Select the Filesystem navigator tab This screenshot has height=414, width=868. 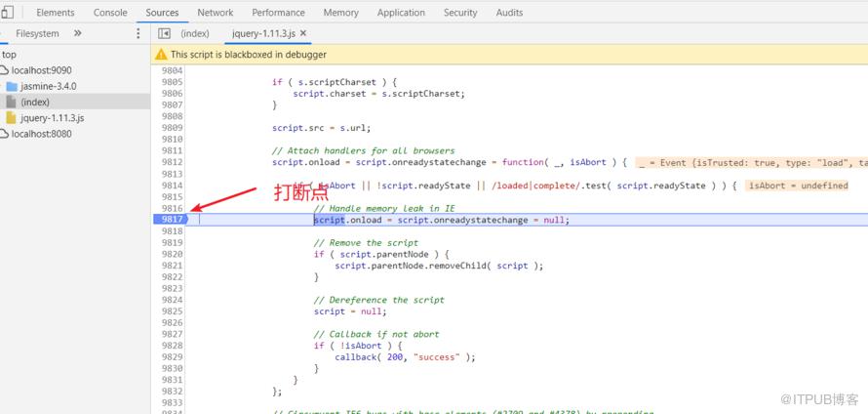point(37,33)
